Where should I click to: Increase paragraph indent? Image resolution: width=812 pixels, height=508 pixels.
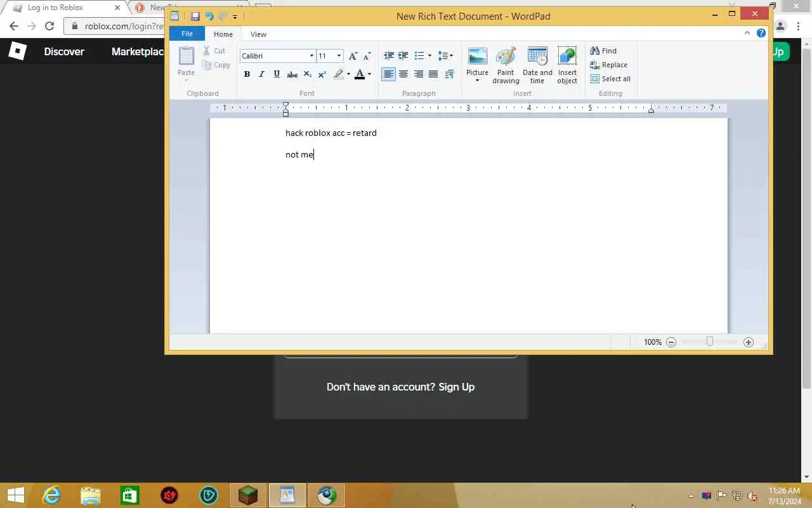click(403, 56)
